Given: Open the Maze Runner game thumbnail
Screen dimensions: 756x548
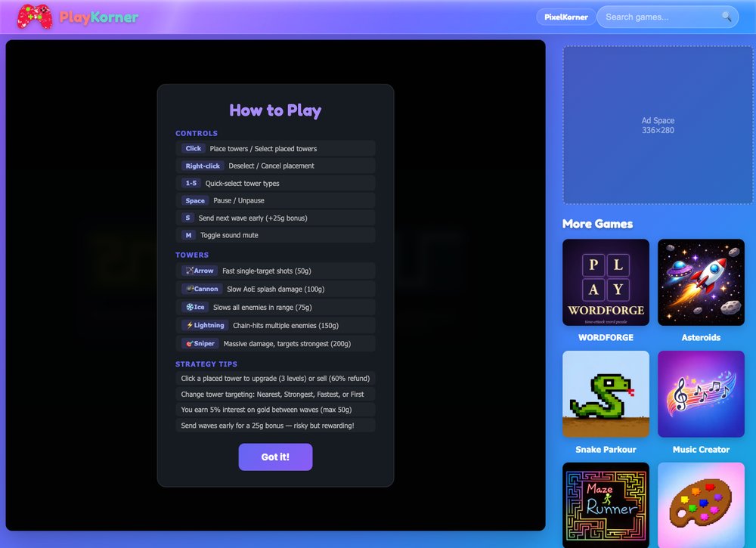Looking at the screenshot, I should [606, 505].
